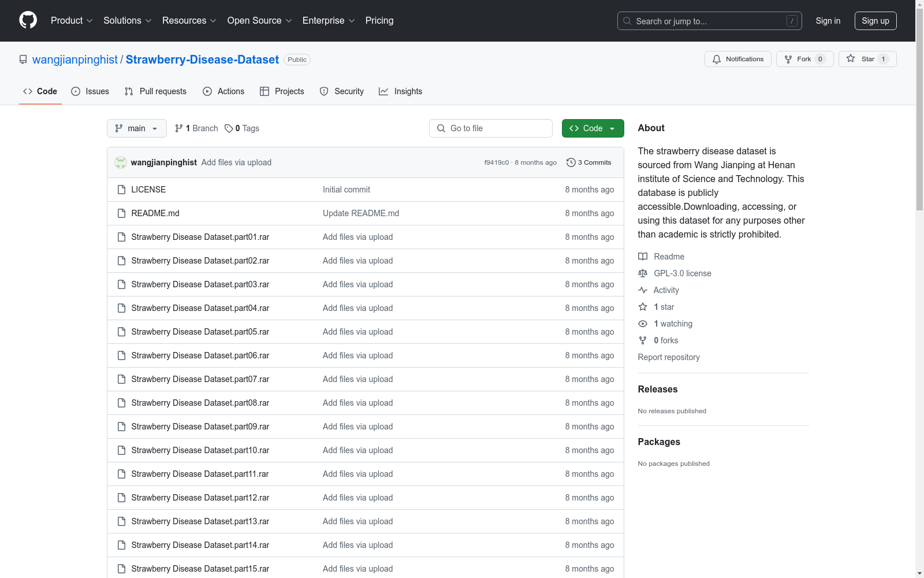924x578 pixels.
Task: Click the Sign in link
Action: (828, 21)
